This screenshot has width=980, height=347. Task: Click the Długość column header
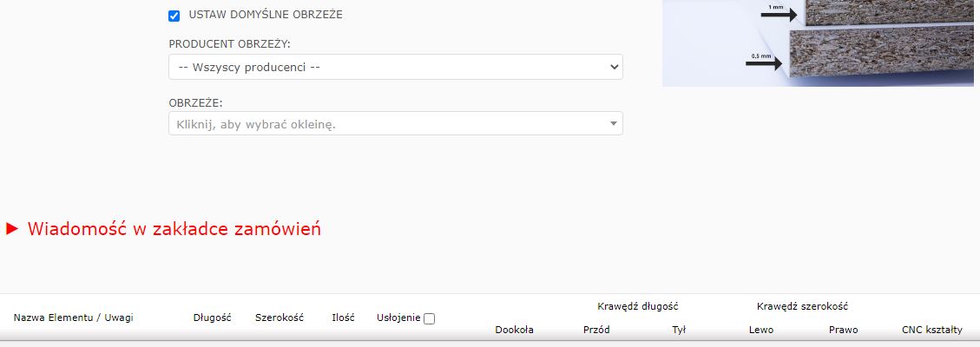(212, 318)
